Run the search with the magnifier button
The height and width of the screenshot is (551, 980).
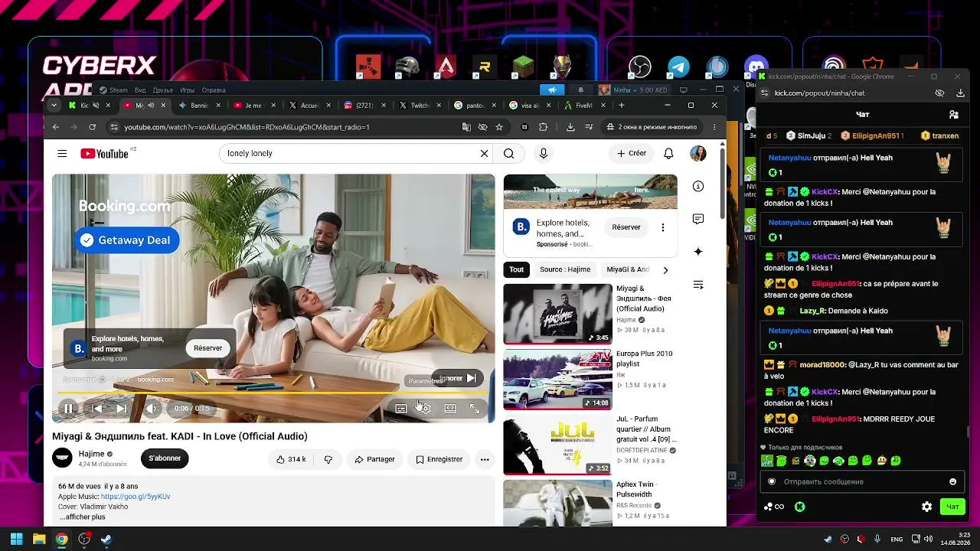pyautogui.click(x=508, y=154)
